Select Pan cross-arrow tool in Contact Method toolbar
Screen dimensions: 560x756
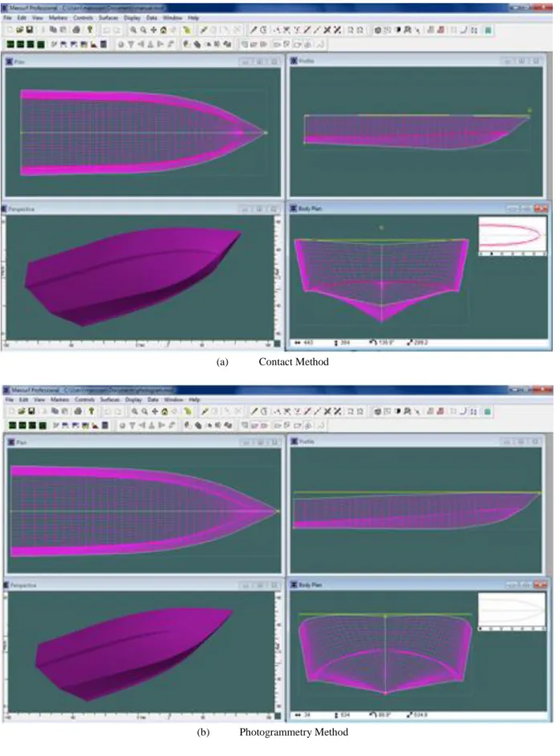153,30
